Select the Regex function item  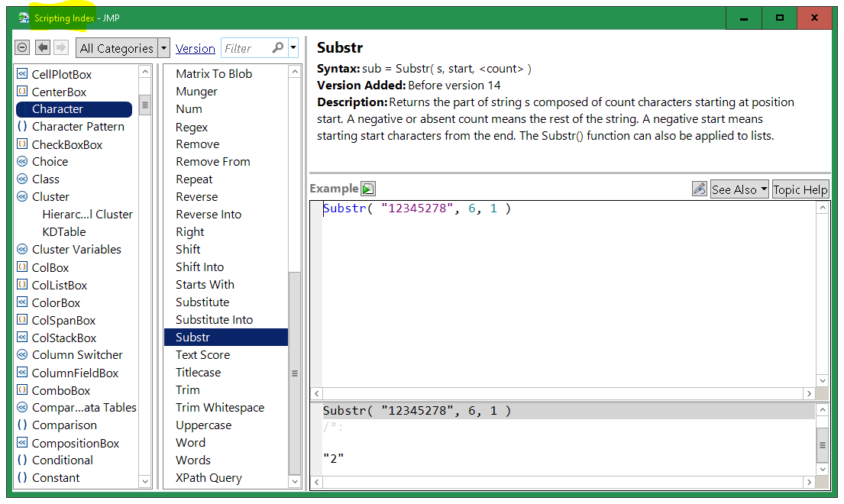click(192, 127)
